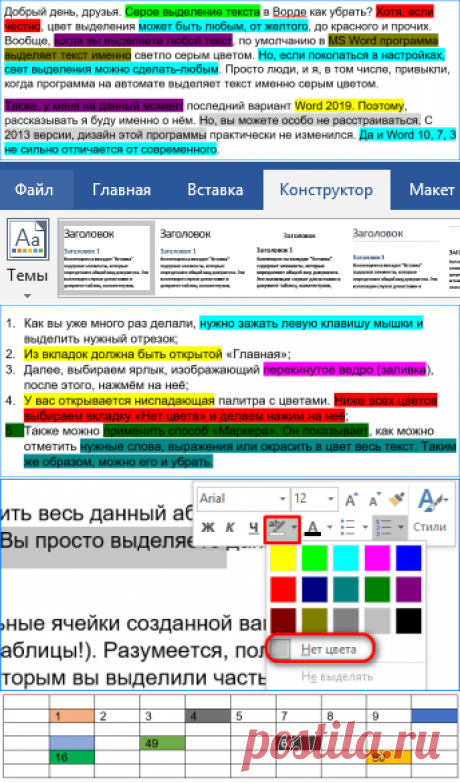Pick the dark green highlight swatch

tap(377, 589)
